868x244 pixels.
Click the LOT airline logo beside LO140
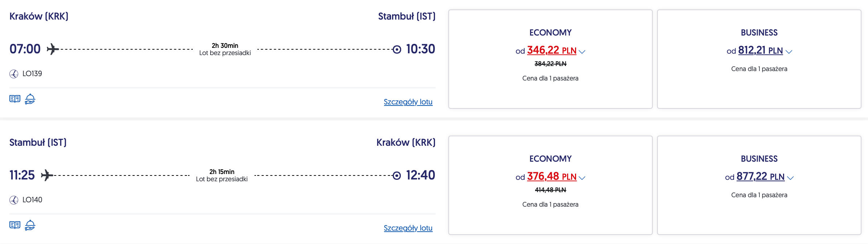14,200
